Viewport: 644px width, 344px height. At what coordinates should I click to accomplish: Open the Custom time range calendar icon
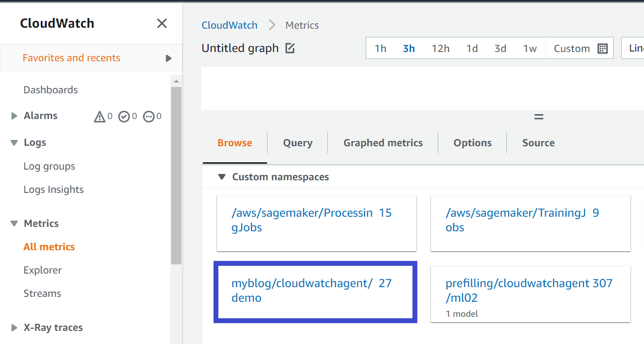[603, 49]
